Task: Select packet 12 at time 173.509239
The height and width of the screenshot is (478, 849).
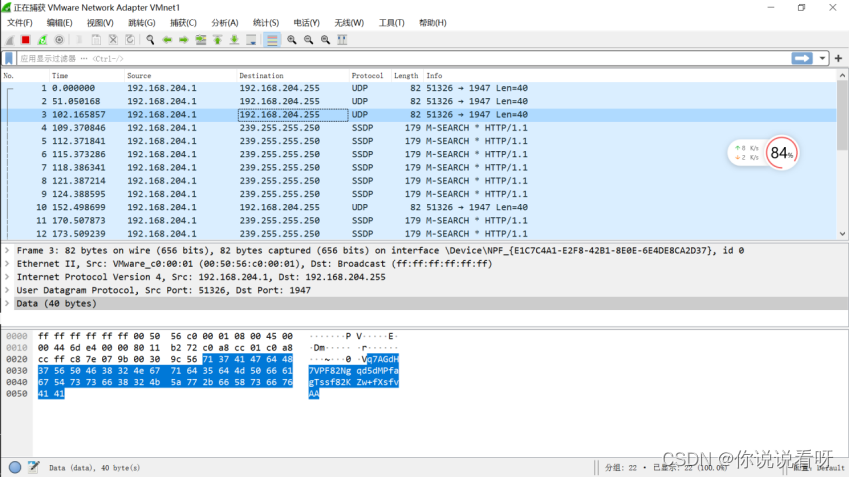Action: coord(419,234)
